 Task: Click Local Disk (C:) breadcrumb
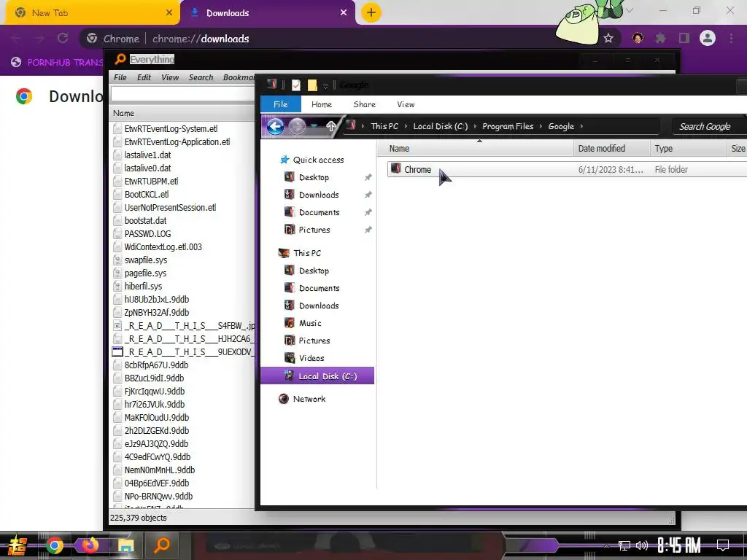(x=440, y=126)
